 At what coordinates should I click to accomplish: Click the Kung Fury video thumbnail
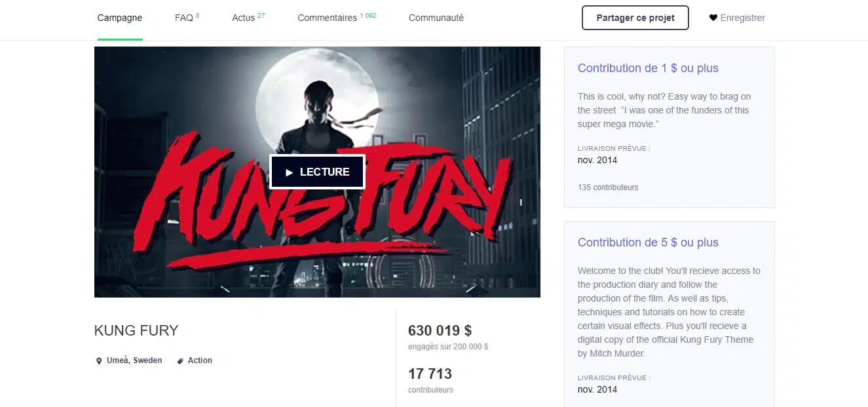click(x=317, y=172)
